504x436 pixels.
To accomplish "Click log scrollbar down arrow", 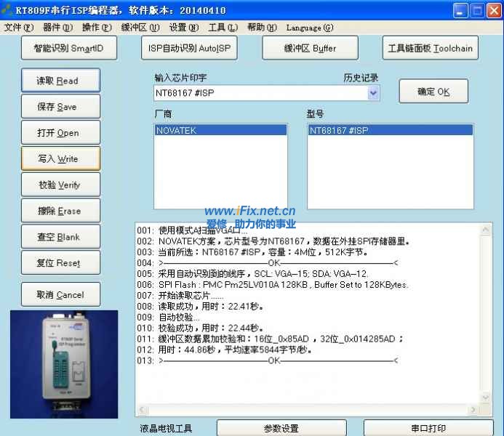I will point(486,397).
